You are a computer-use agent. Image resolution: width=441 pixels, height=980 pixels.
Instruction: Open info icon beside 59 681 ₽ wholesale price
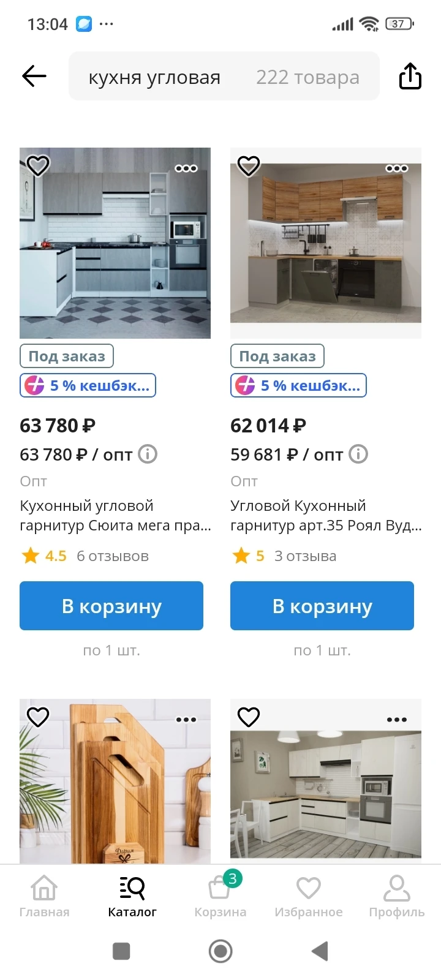point(358,454)
